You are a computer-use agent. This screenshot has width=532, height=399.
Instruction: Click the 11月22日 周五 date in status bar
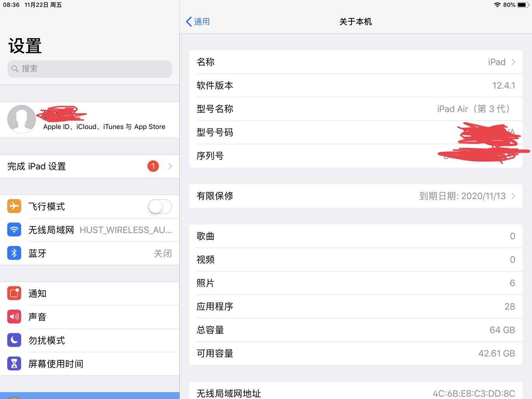coord(43,5)
